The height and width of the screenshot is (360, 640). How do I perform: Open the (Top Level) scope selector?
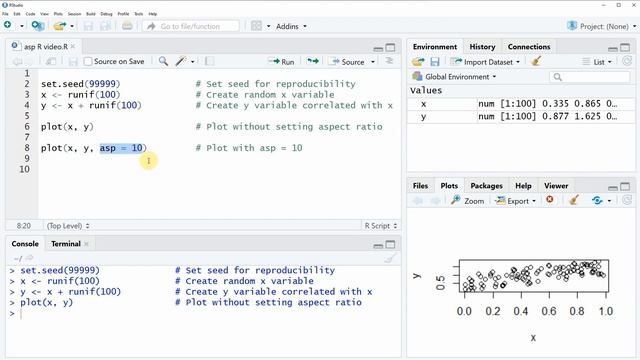click(68, 226)
